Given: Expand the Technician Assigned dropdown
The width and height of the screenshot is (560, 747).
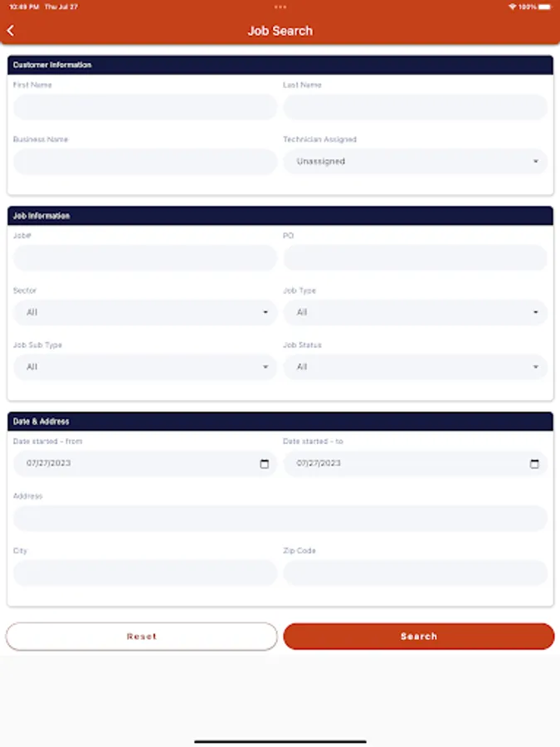Looking at the screenshot, I should tap(415, 162).
